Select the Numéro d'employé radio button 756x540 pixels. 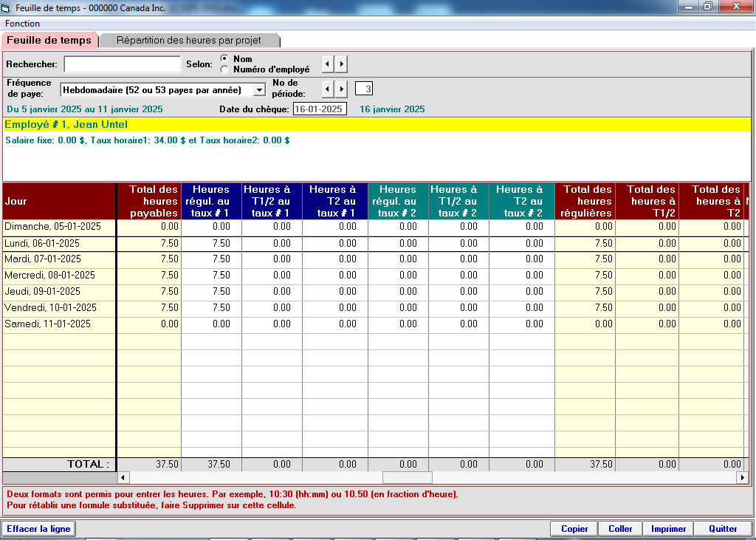coord(224,69)
